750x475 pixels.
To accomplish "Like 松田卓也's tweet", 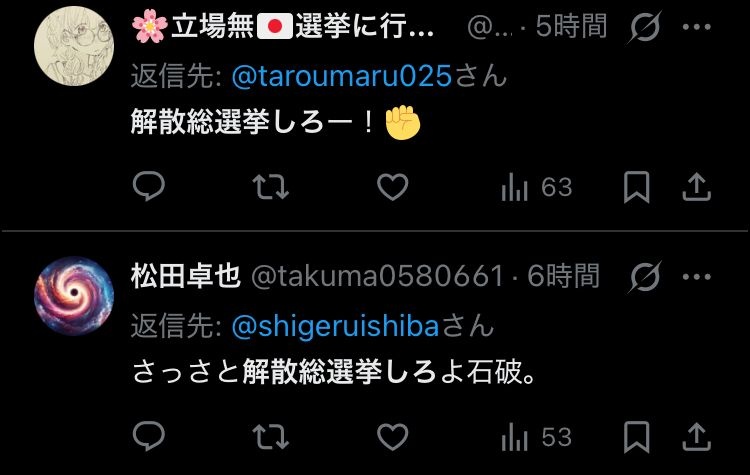I will tap(393, 437).
